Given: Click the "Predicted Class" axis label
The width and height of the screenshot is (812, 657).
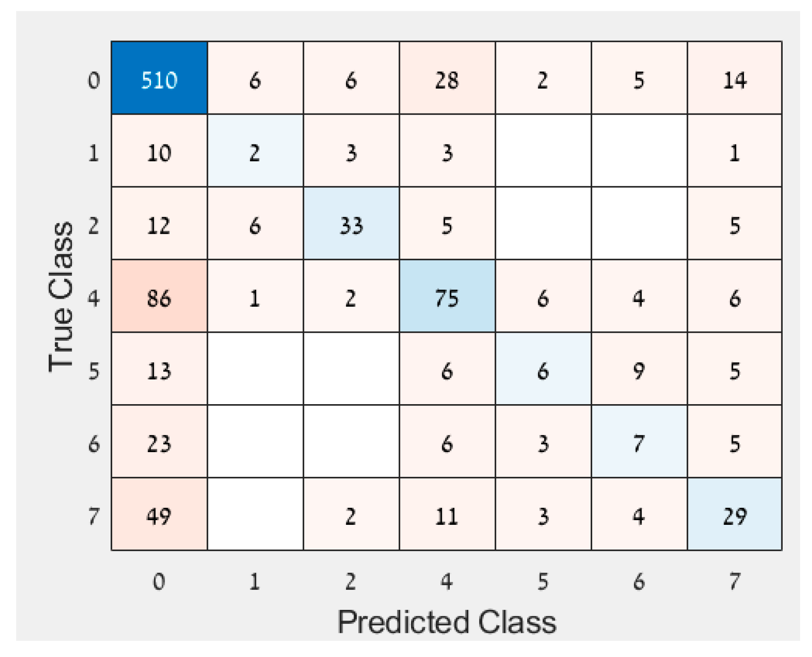Looking at the screenshot, I should (446, 622).
